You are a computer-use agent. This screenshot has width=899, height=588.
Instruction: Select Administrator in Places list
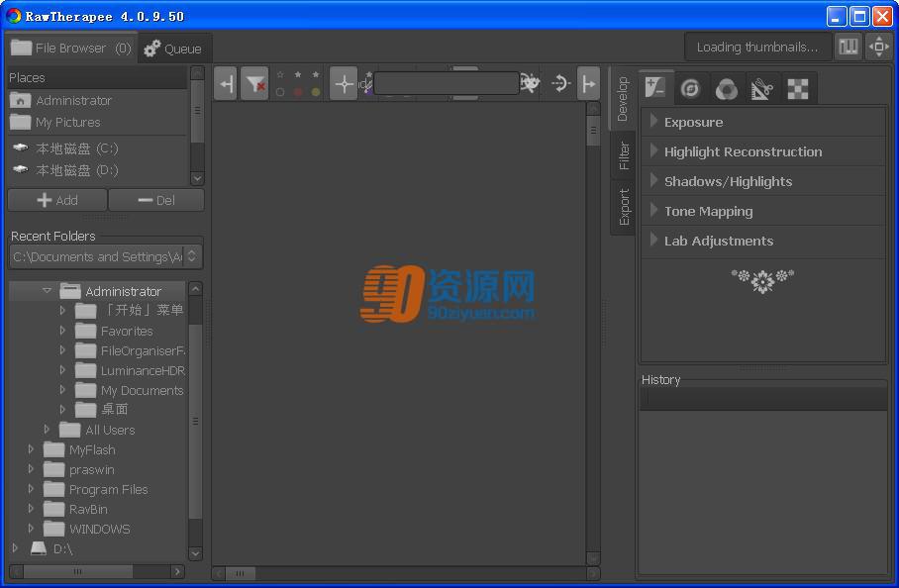point(96,100)
